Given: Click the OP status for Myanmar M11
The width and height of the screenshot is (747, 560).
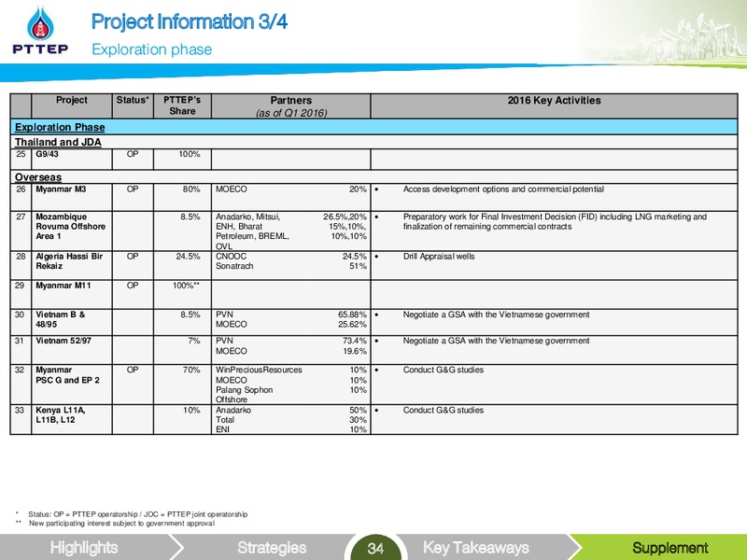Looking at the screenshot, I should tap(133, 286).
